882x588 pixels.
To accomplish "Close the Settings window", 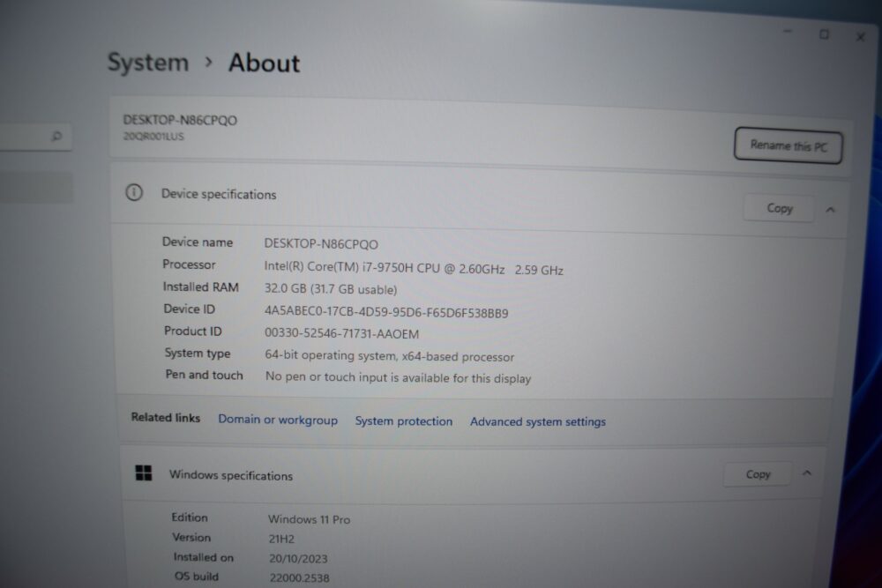I will [x=860, y=37].
